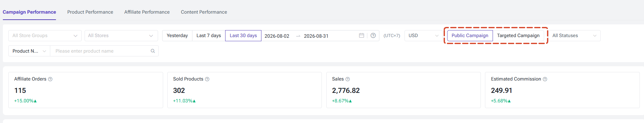
Task: Switch to Product Performance tab
Action: click(90, 12)
